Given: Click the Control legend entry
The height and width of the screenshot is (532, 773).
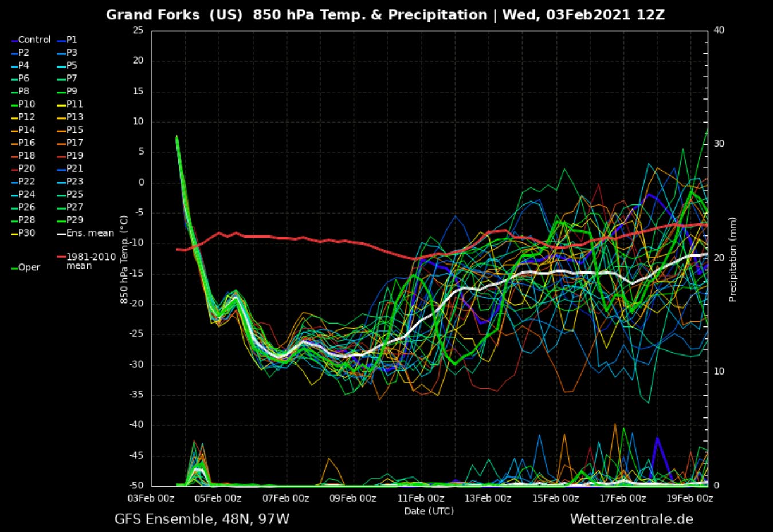Looking at the screenshot, I should [34, 40].
